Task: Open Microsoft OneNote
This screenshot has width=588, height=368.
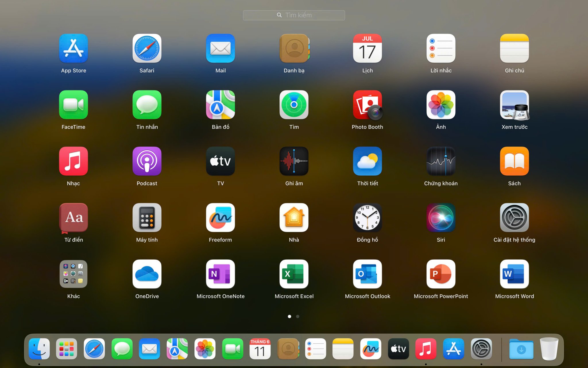Action: pyautogui.click(x=220, y=274)
